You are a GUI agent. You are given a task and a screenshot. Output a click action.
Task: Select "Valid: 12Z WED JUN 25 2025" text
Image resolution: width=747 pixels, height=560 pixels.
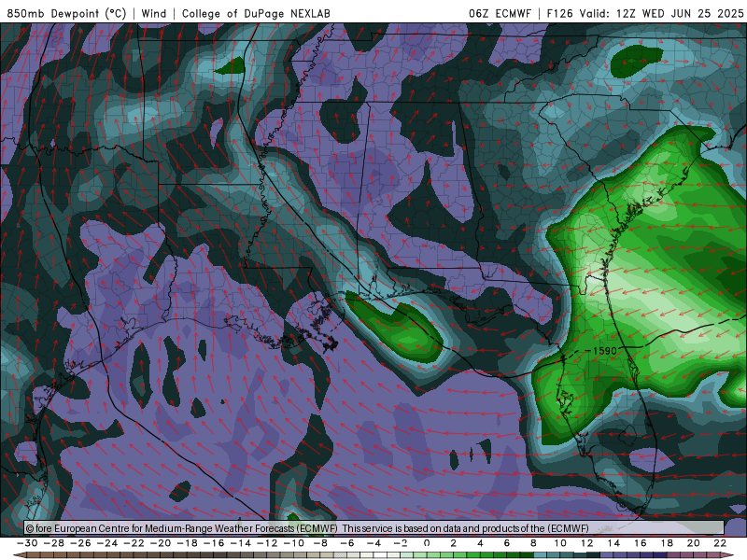click(x=661, y=13)
